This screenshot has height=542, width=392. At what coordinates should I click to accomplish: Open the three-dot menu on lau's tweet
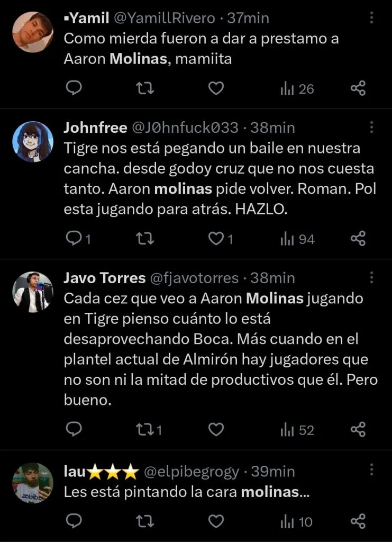(371, 471)
